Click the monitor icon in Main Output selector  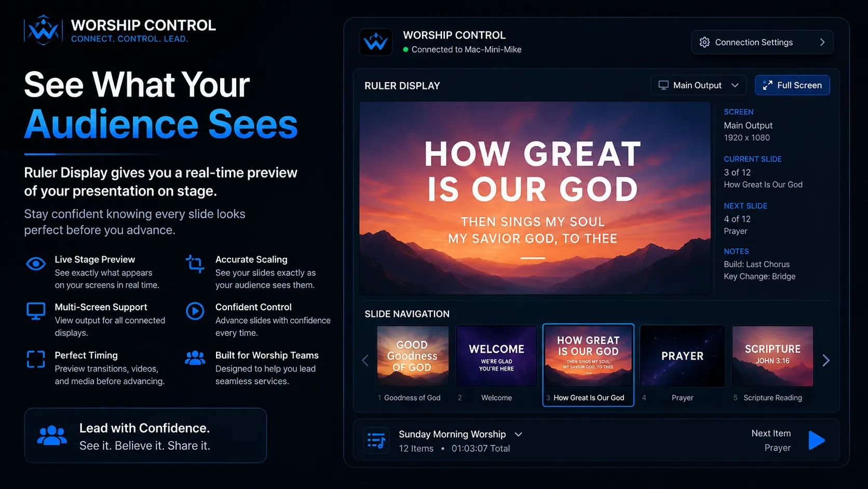[663, 85]
